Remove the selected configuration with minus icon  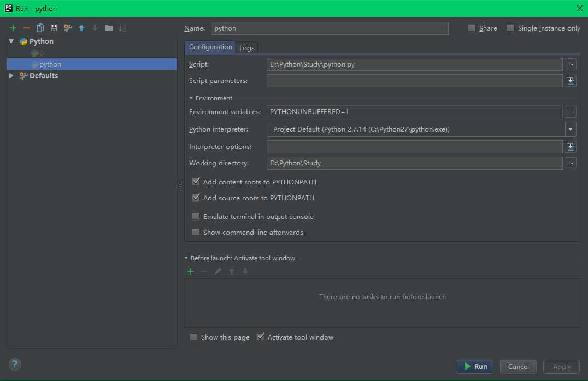27,28
